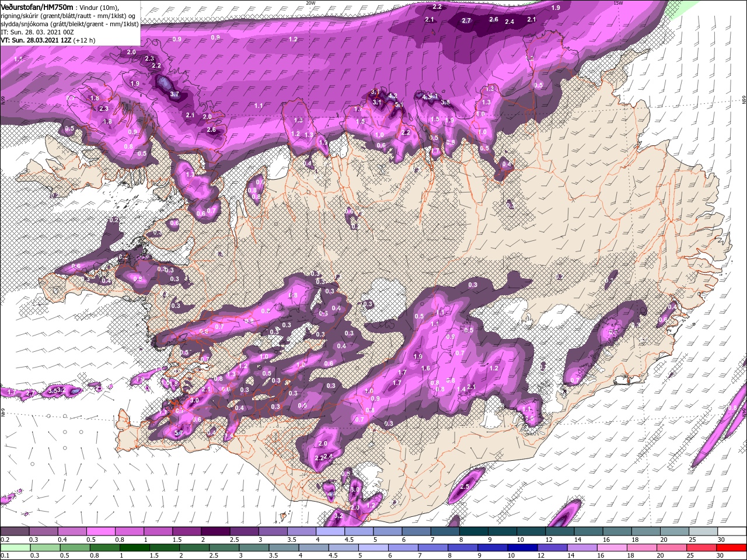Click the 4.2 precipitation value on the map

point(393,96)
